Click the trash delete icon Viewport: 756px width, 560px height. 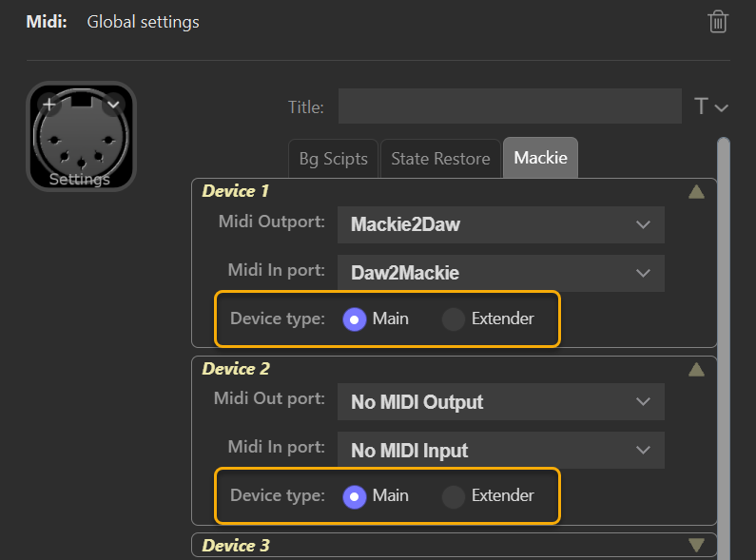click(x=718, y=22)
